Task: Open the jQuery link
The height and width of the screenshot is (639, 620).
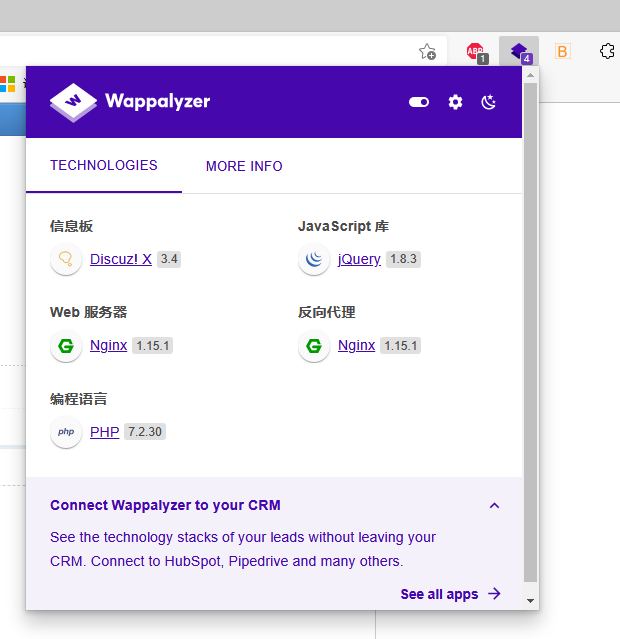Action: pos(359,259)
